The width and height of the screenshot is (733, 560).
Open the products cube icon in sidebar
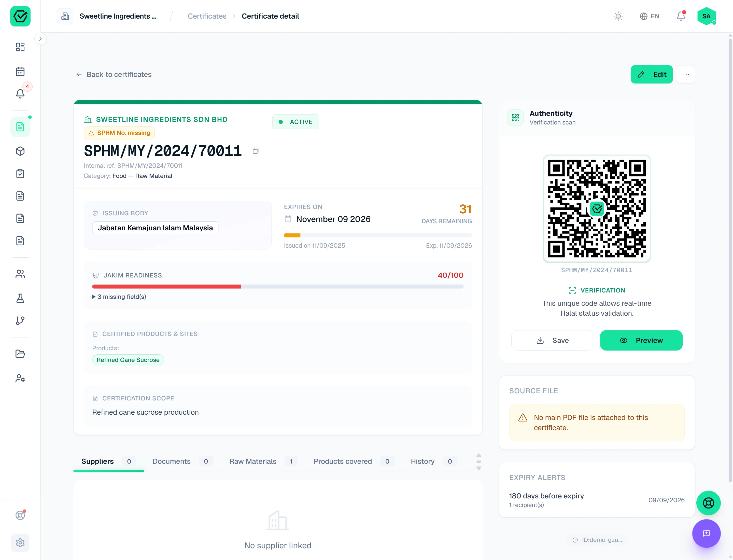pyautogui.click(x=20, y=151)
